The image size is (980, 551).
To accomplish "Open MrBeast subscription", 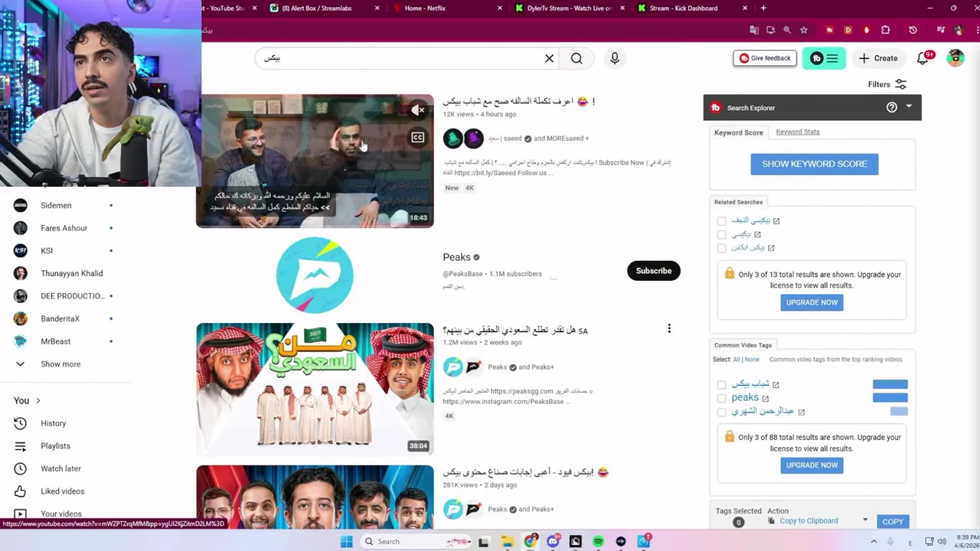I will [x=55, y=341].
